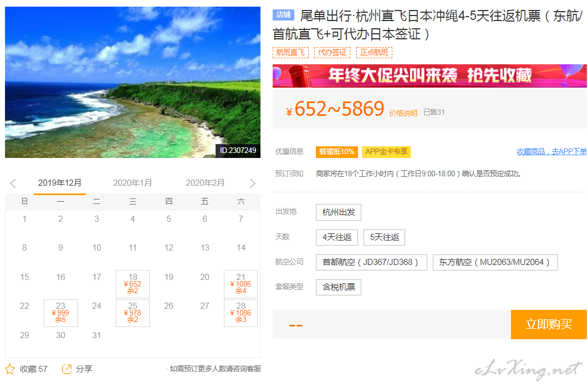
Task: Click calendar date 1
Action: point(24,219)
